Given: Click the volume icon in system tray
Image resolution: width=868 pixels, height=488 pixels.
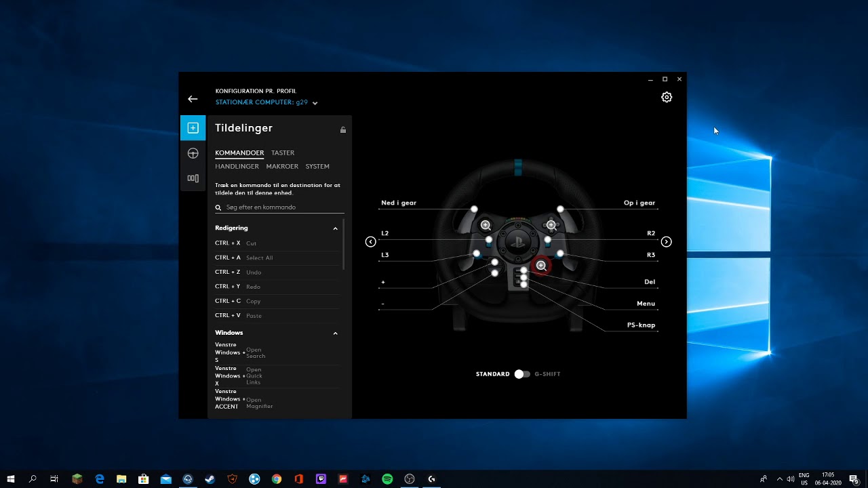Looking at the screenshot, I should (x=791, y=479).
